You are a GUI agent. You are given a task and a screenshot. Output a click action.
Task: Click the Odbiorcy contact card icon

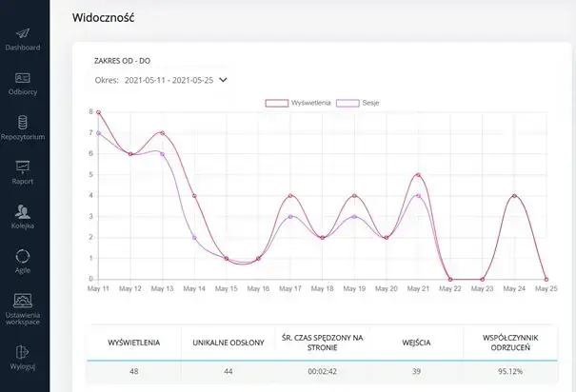pos(23,78)
